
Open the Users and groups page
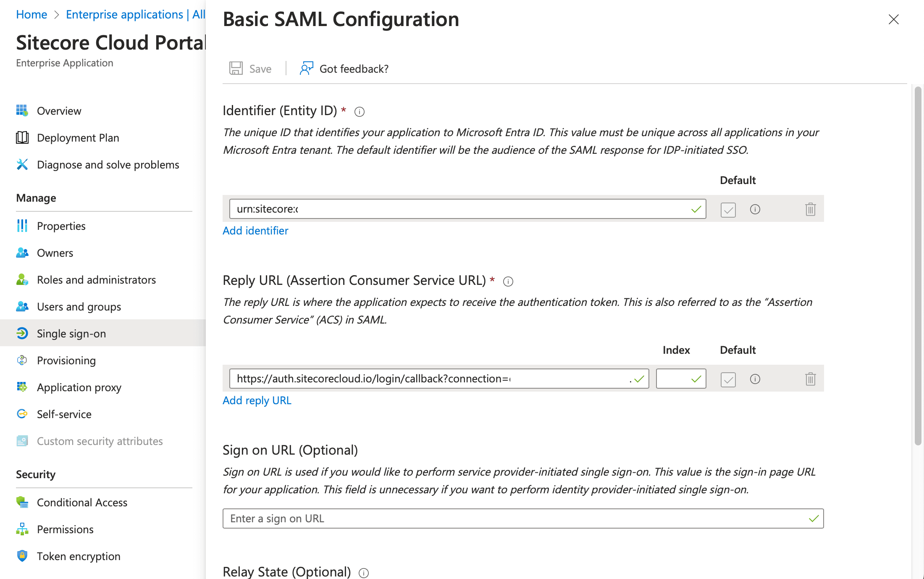click(79, 307)
